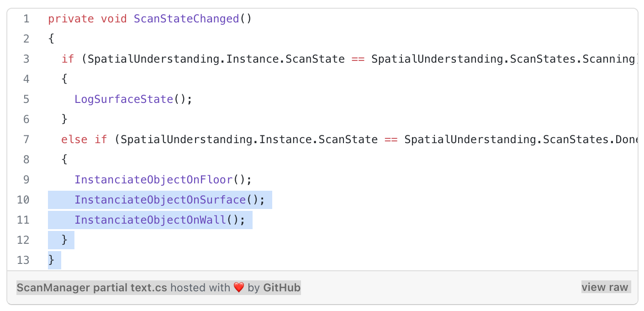Open the GitHub link in the footer
The height and width of the screenshot is (311, 644).
pos(282,288)
